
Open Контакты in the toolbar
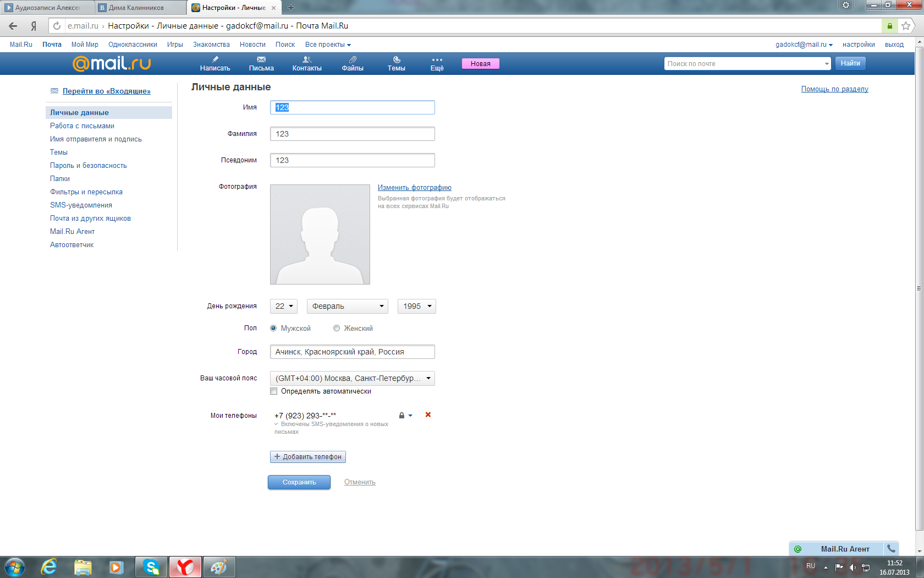(x=307, y=63)
